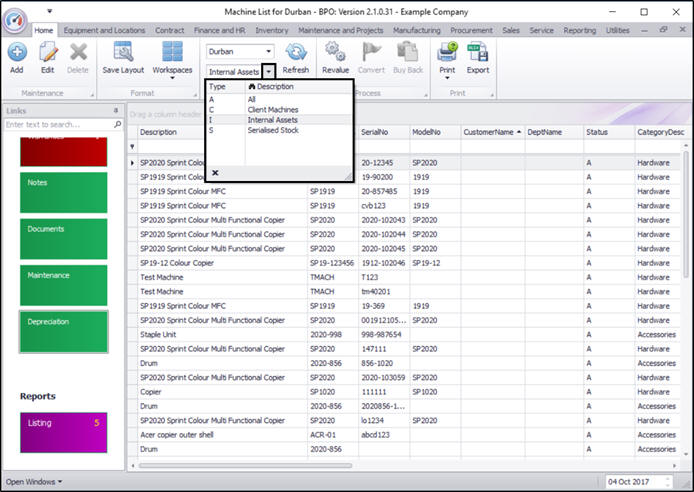Click the Revalue gear icon
Viewport: 694px width, 492px height.
point(336,53)
